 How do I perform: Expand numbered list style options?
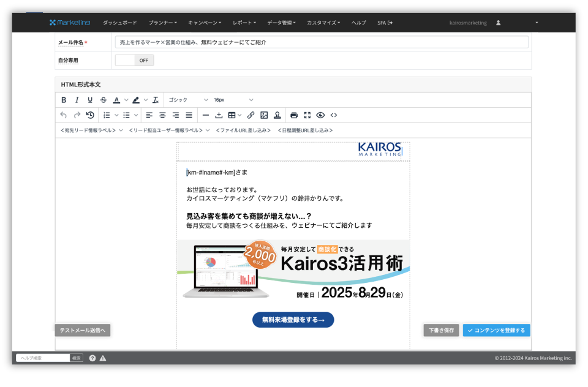pos(116,115)
